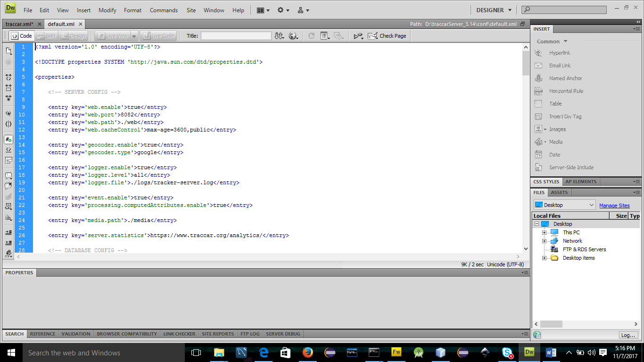Image resolution: width=644 pixels, height=362 pixels.
Task: Open Layout menu in application bar
Action: (263, 10)
